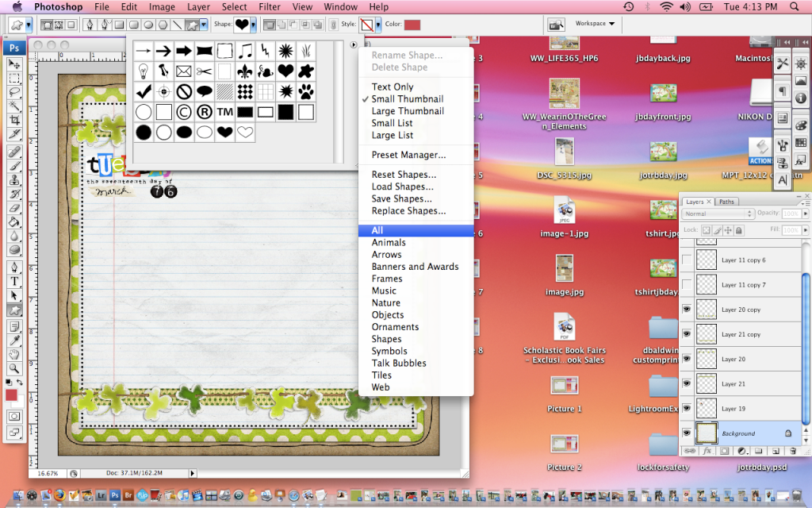Hide Layer 21 visibility eye
The height and width of the screenshot is (508, 812).
(x=687, y=383)
